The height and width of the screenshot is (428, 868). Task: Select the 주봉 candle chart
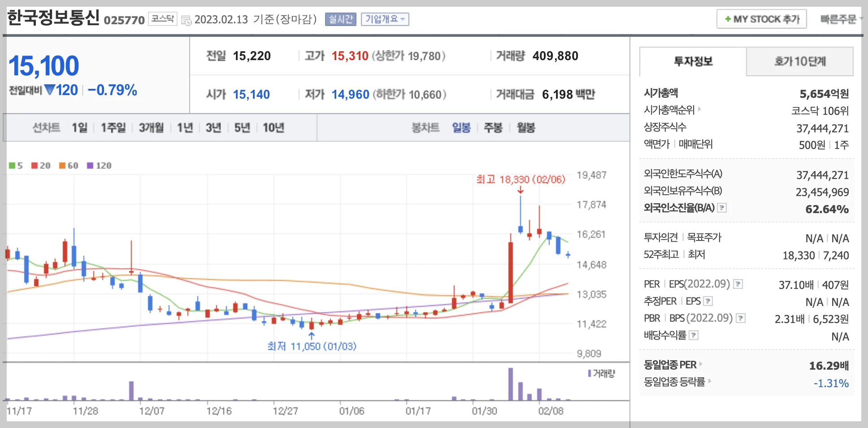[x=493, y=128]
